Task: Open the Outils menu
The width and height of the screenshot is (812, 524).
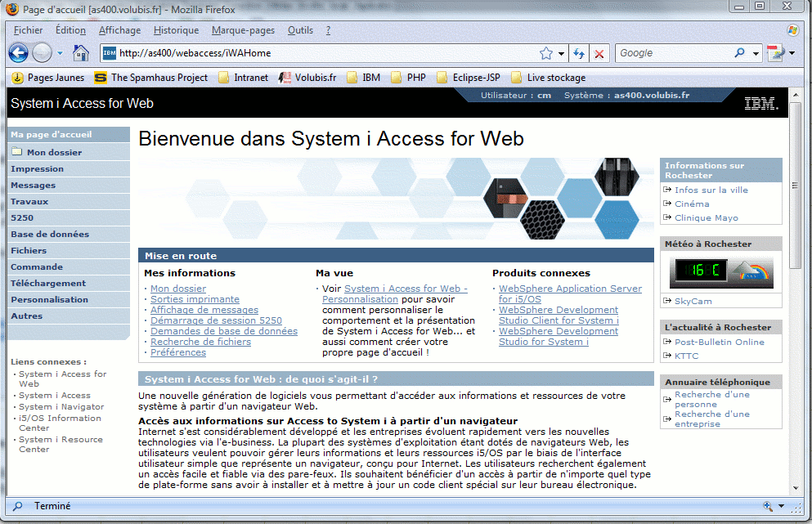Action: 300,30
